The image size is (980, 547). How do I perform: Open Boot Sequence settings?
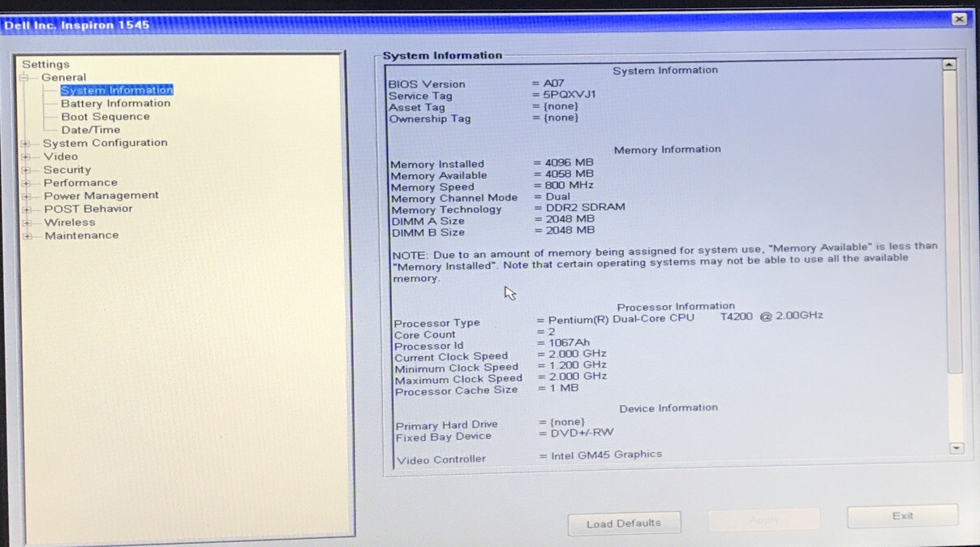coord(105,116)
